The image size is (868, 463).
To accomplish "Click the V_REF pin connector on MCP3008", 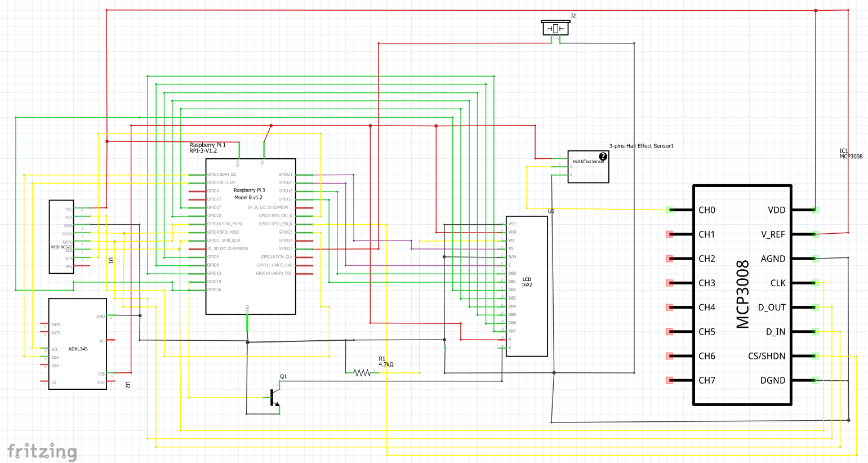I will [x=815, y=234].
